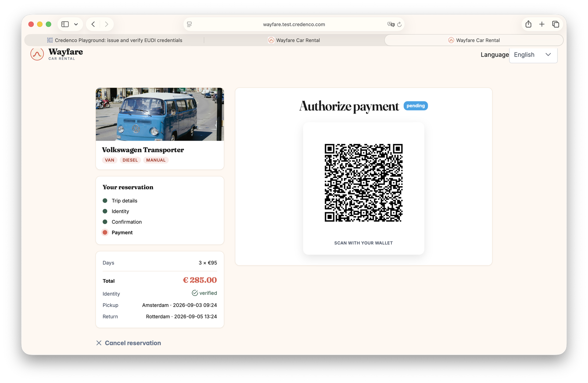
Task: Click the 3 × €95 days value
Action: tap(208, 263)
